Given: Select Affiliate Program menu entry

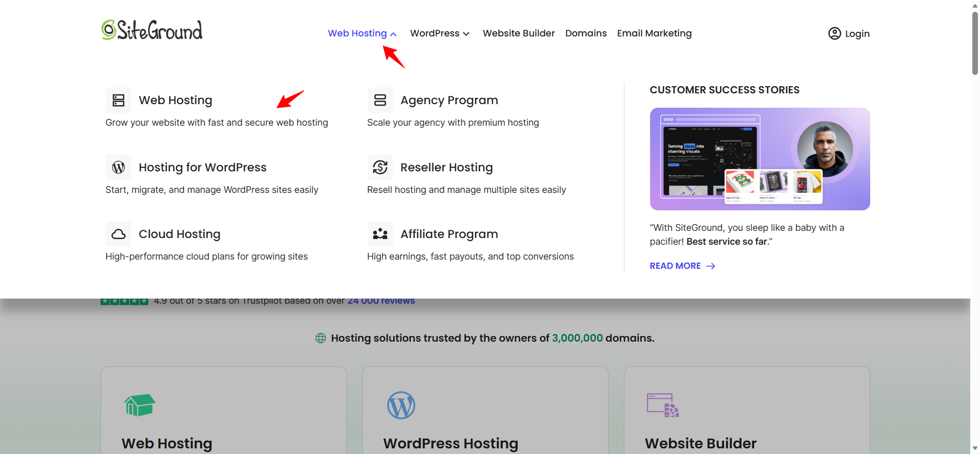Looking at the screenshot, I should (x=449, y=234).
